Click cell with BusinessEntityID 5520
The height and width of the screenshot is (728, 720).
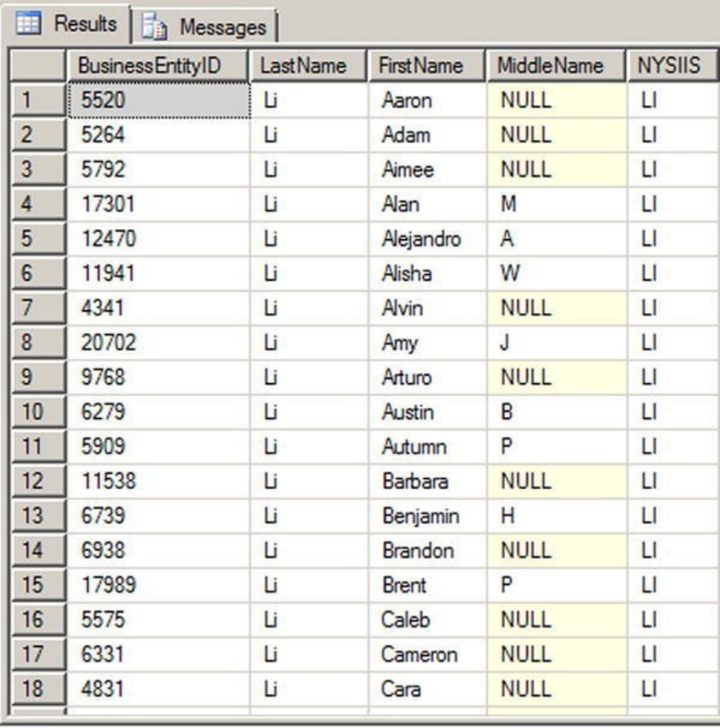(x=157, y=101)
